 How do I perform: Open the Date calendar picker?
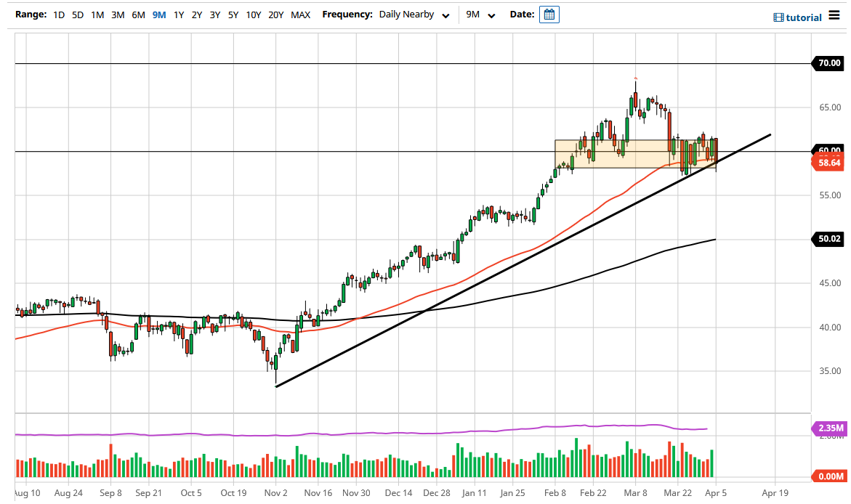549,14
